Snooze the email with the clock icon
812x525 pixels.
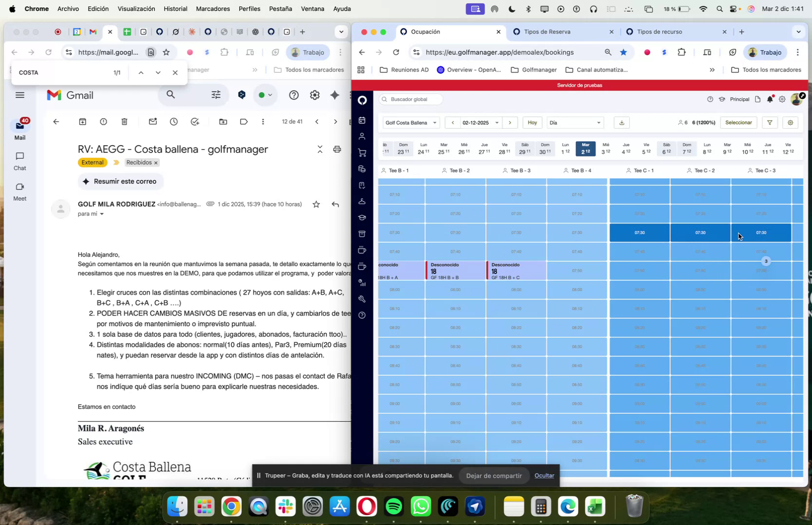coord(173,122)
